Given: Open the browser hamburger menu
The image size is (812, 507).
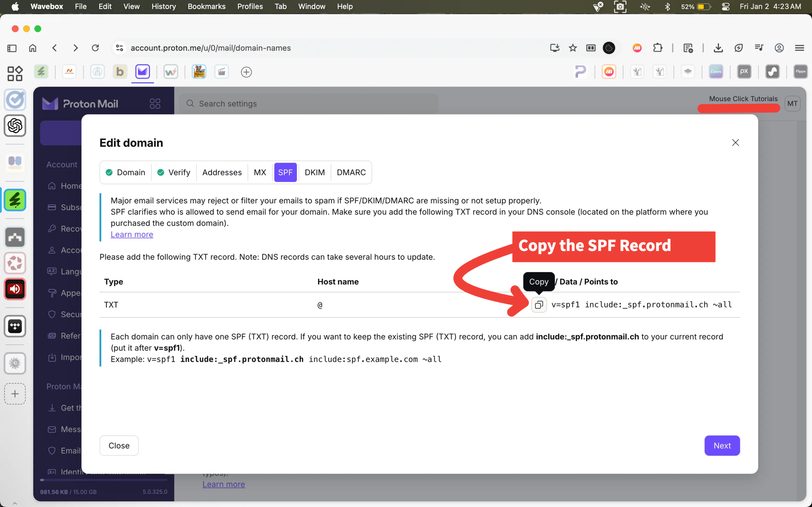Looking at the screenshot, I should coord(799,48).
